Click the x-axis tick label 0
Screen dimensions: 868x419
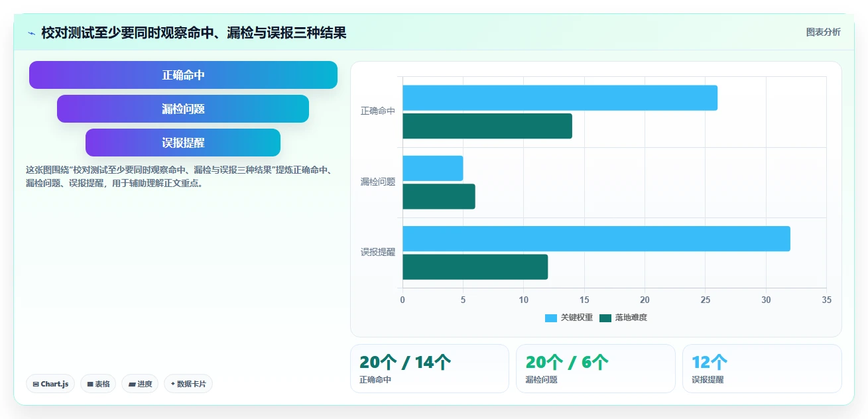[403, 300]
